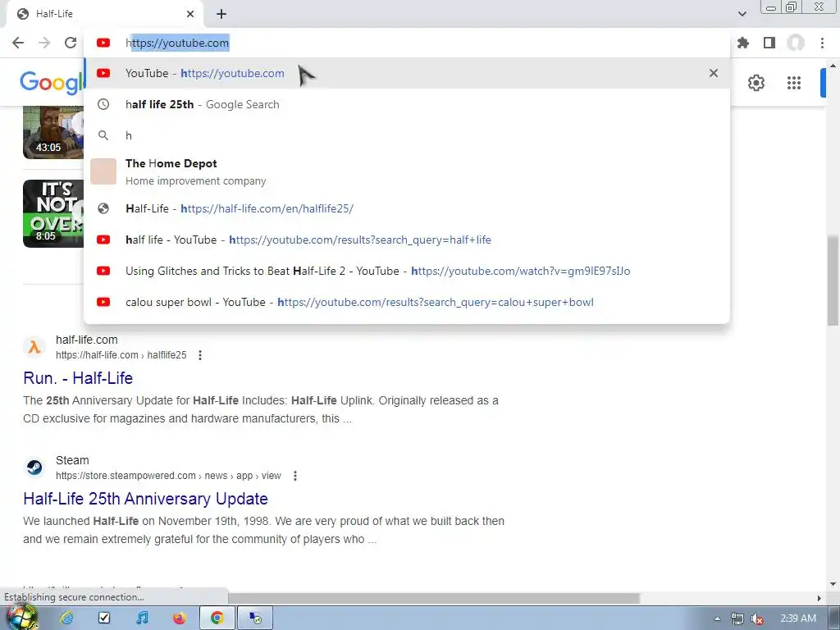Open 'Half-Life 25th Anniversary Update' link
Image resolution: width=840 pixels, height=630 pixels.
point(146,499)
